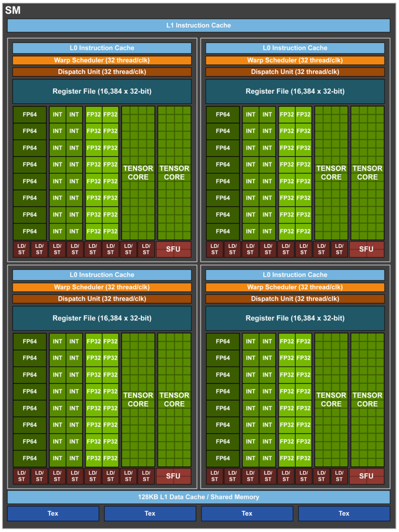
Task: Click the Register File in lower-right partition
Action: click(x=295, y=318)
